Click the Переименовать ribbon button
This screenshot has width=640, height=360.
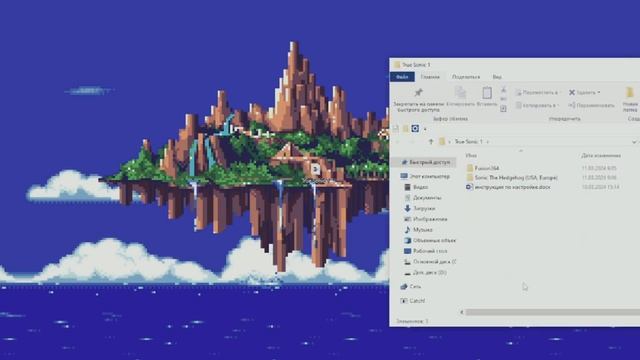click(x=591, y=105)
